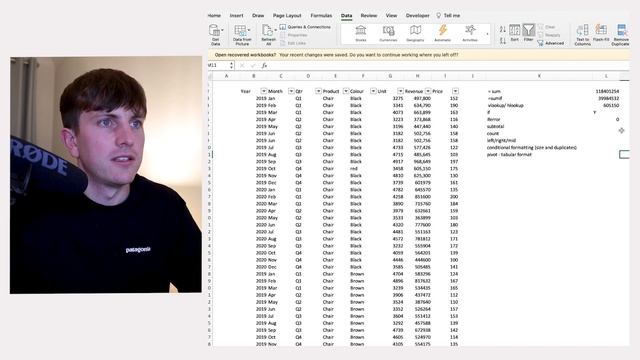Click the 118401254 sum value
Screen dimensions: 640x360
606,91
